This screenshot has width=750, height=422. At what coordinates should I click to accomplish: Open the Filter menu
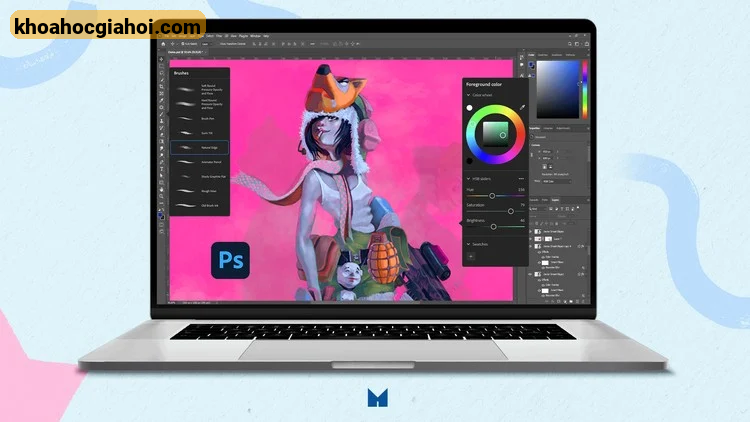219,36
